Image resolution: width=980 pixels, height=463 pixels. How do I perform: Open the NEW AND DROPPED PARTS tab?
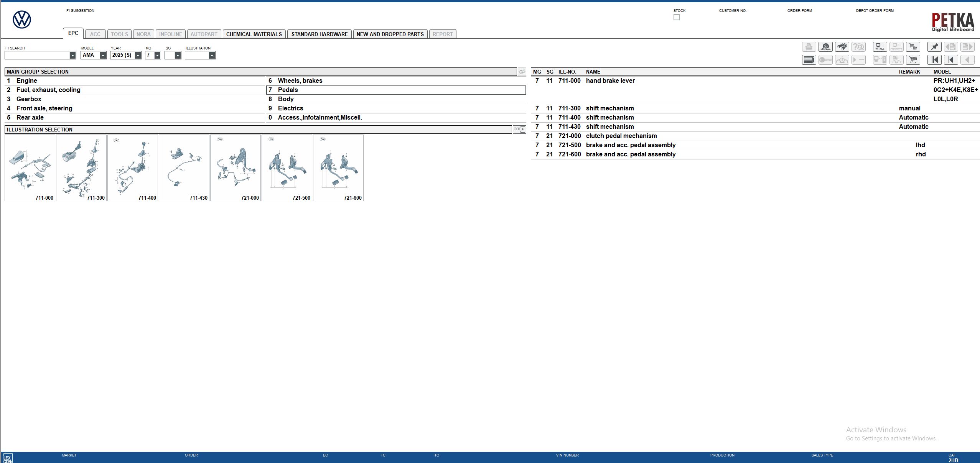390,34
